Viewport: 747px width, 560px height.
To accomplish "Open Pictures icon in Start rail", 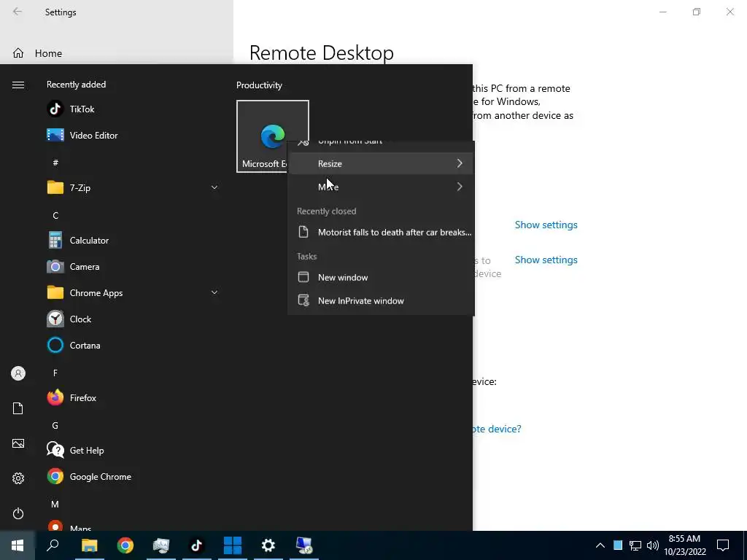I will tap(18, 443).
